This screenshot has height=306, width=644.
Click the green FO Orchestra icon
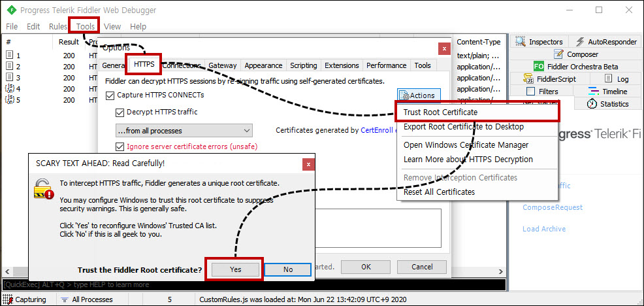(539, 66)
